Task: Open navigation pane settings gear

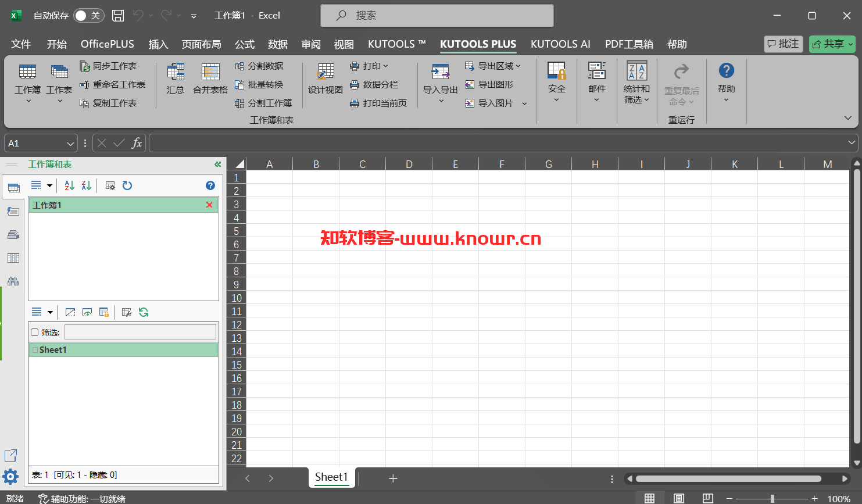Action: (10, 477)
